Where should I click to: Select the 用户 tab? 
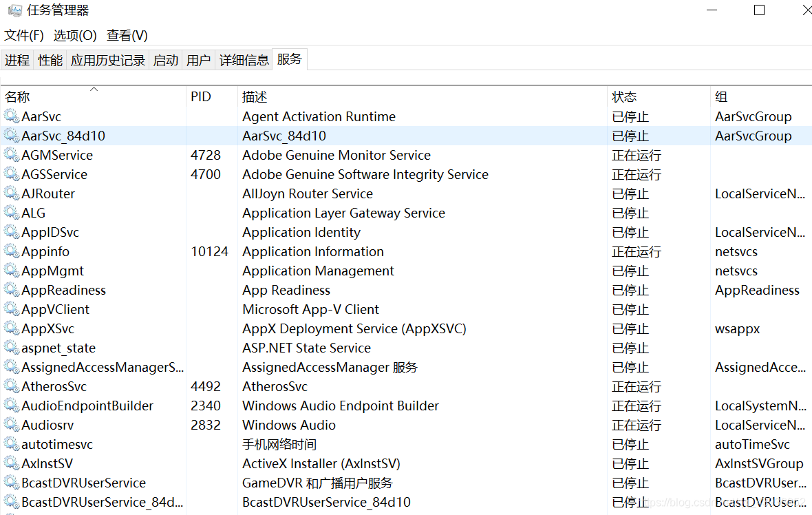click(198, 60)
